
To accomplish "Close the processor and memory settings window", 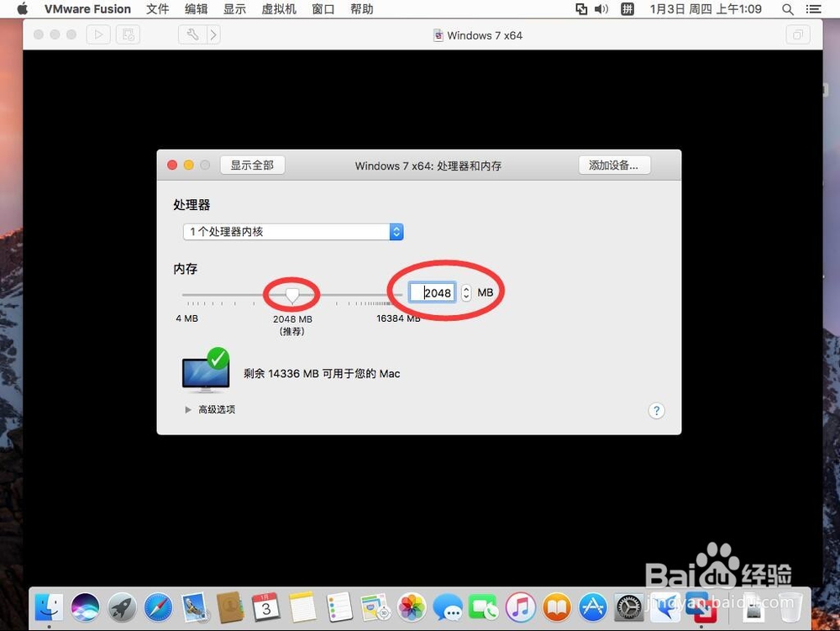I will click(172, 165).
